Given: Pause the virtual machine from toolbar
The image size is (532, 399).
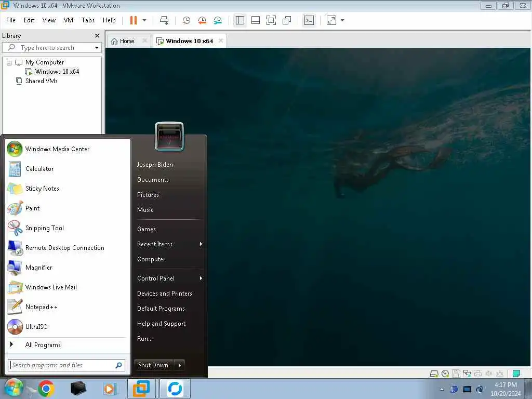Looking at the screenshot, I should [134, 20].
